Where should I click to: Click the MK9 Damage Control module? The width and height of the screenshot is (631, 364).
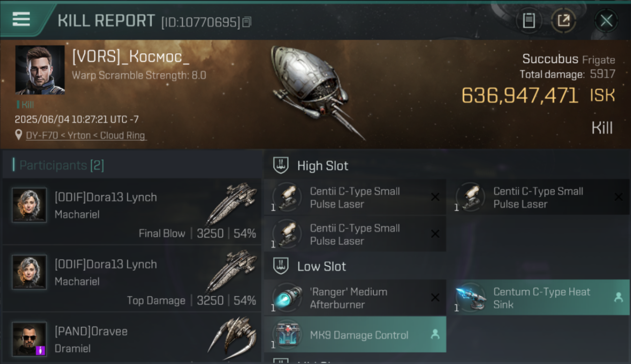point(355,334)
